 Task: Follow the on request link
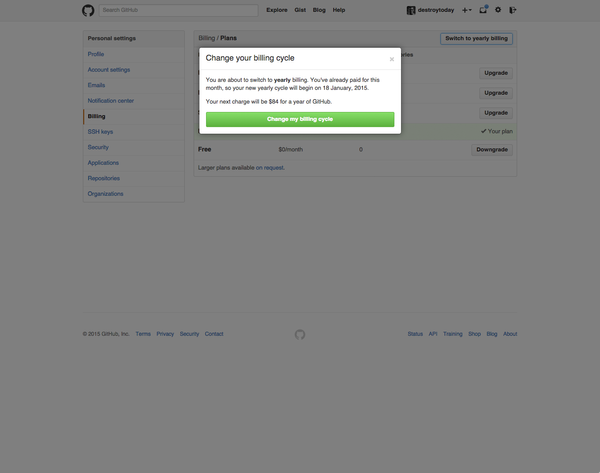(x=270, y=168)
